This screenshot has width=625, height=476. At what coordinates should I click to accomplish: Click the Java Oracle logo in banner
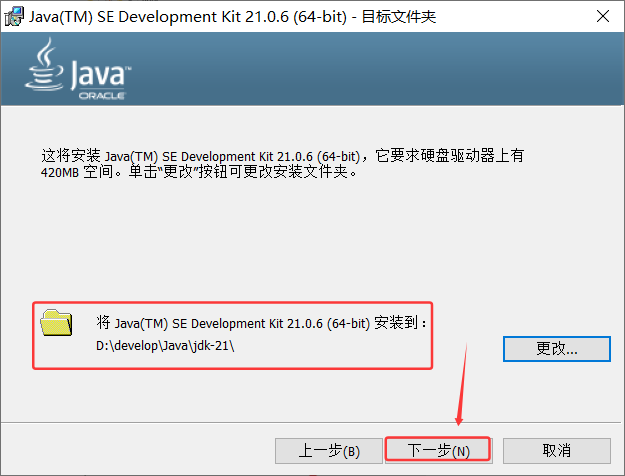point(78,69)
